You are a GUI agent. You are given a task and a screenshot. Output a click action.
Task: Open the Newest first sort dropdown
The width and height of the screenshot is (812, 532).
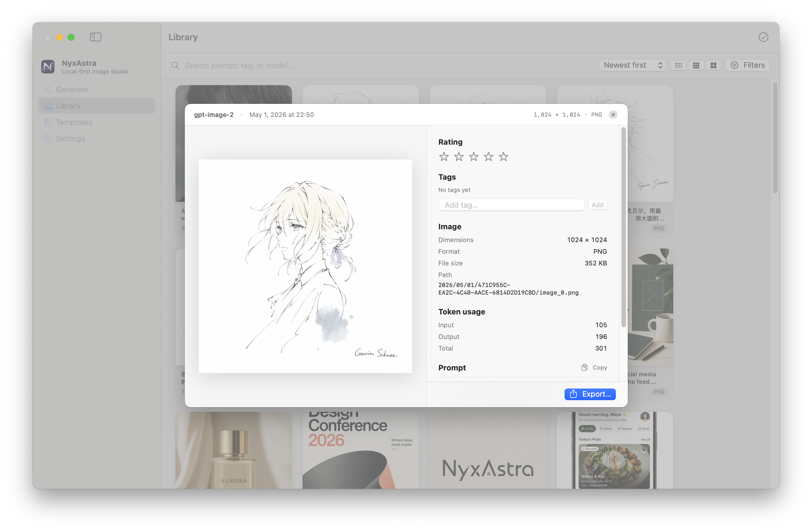coord(632,65)
